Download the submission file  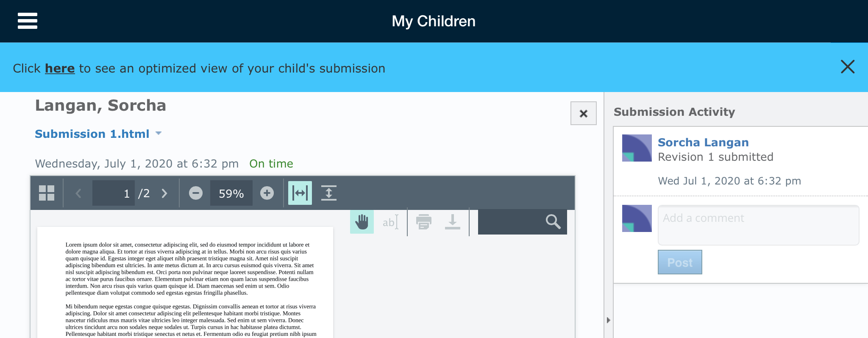point(452,222)
